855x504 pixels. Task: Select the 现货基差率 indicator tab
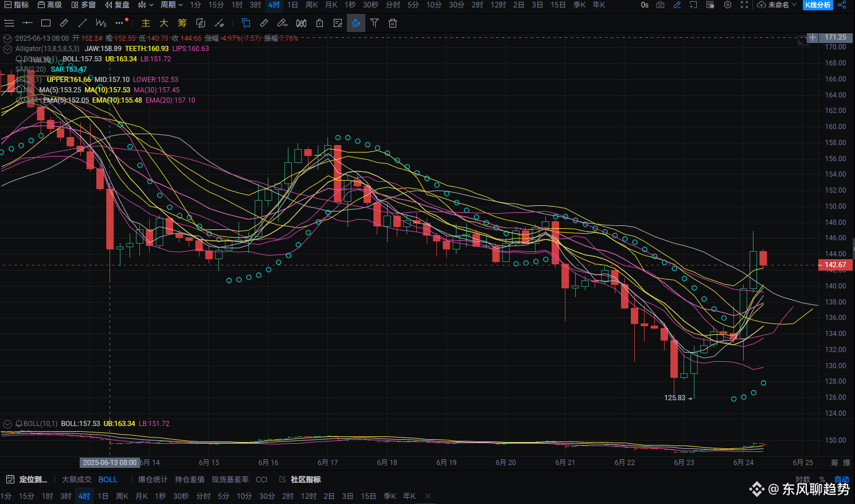(230, 479)
